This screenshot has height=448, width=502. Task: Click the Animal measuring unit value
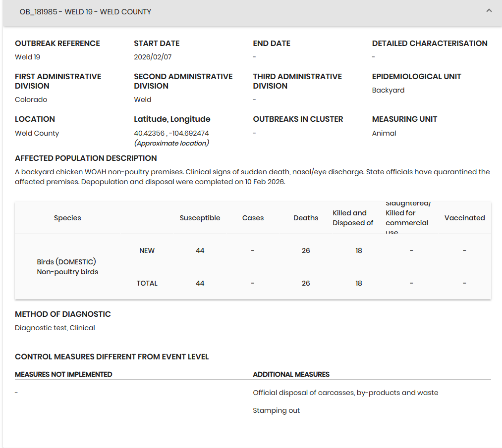384,133
